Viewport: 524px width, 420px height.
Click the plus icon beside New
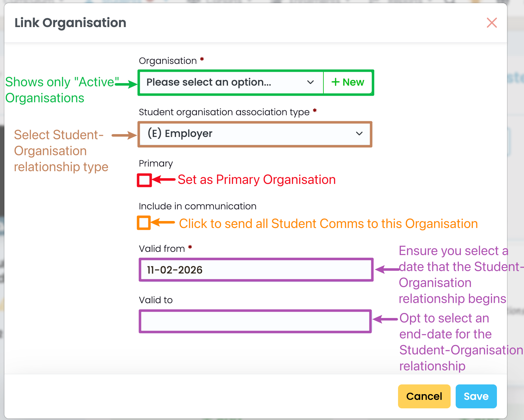tap(335, 82)
